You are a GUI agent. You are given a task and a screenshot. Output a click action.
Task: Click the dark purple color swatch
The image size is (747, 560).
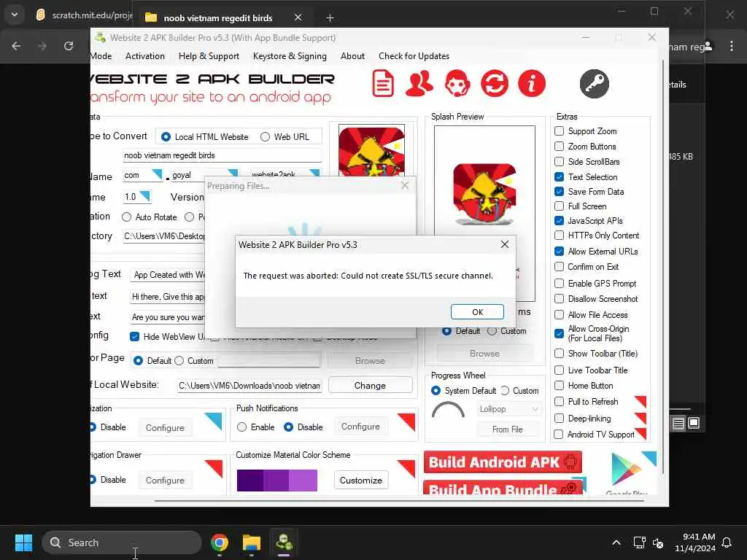(x=250, y=480)
